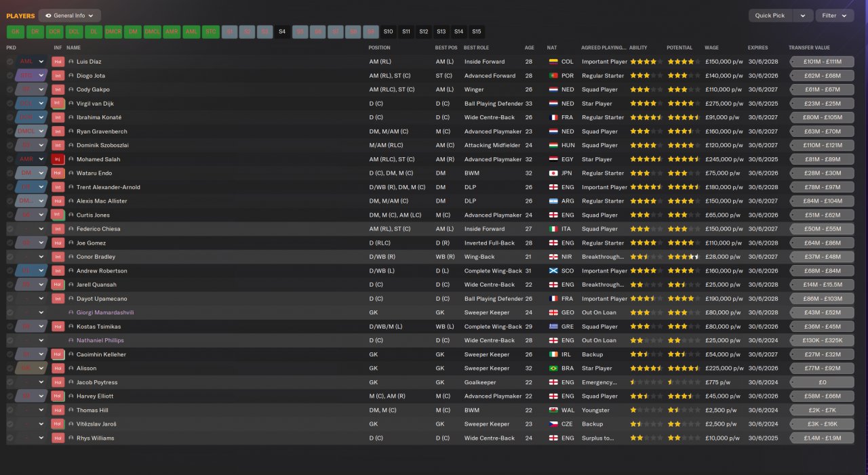This screenshot has height=475, width=868.
Task: Toggle the picked checkmark for Dayot Upamecano
Action: 9,299
